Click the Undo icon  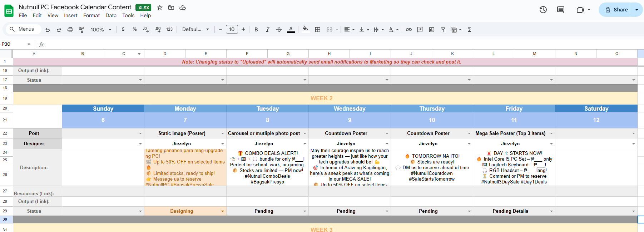point(48,30)
